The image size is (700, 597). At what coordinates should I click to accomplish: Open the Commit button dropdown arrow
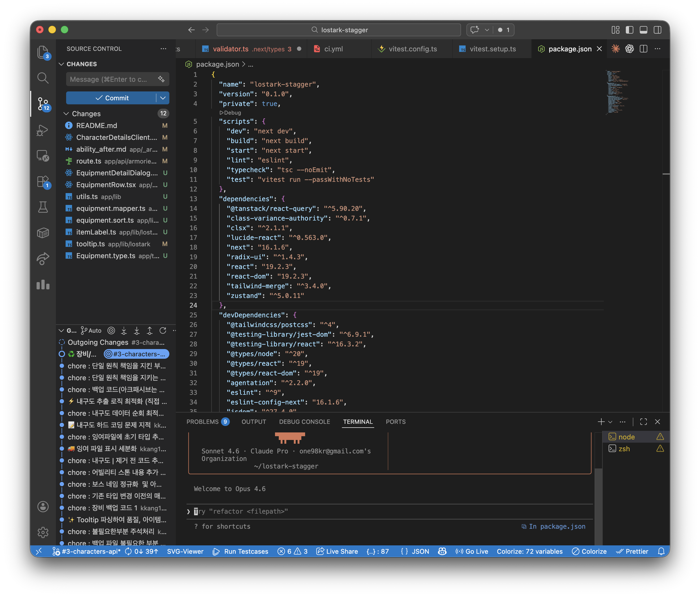(x=163, y=98)
